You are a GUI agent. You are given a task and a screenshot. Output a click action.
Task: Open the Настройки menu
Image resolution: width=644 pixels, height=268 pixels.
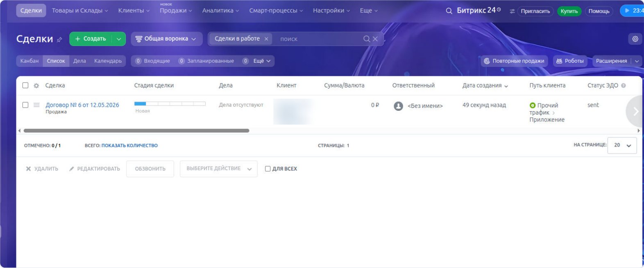tap(331, 11)
